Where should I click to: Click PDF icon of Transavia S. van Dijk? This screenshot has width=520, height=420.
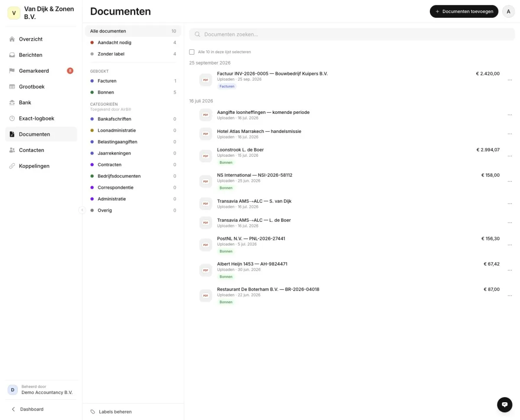point(205,204)
